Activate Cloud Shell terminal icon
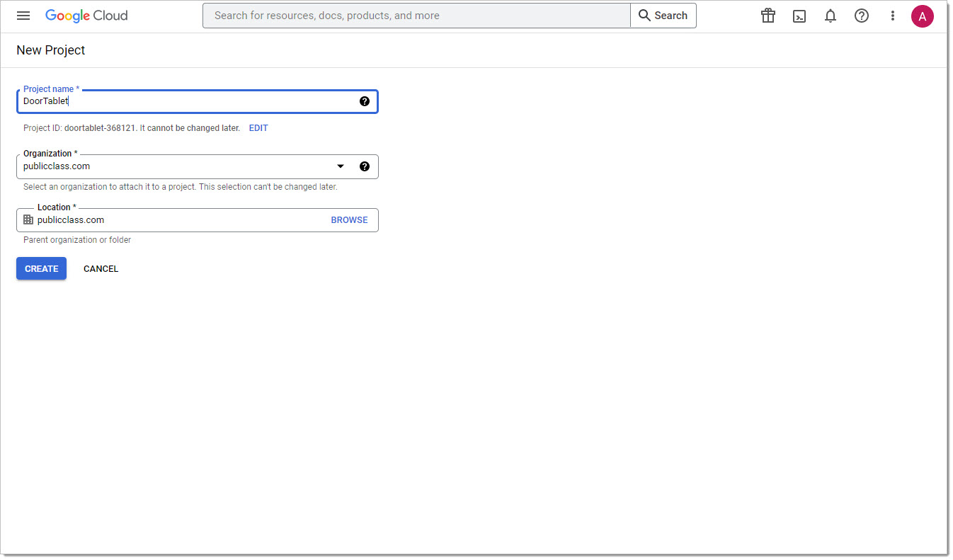953x560 pixels. pos(799,16)
